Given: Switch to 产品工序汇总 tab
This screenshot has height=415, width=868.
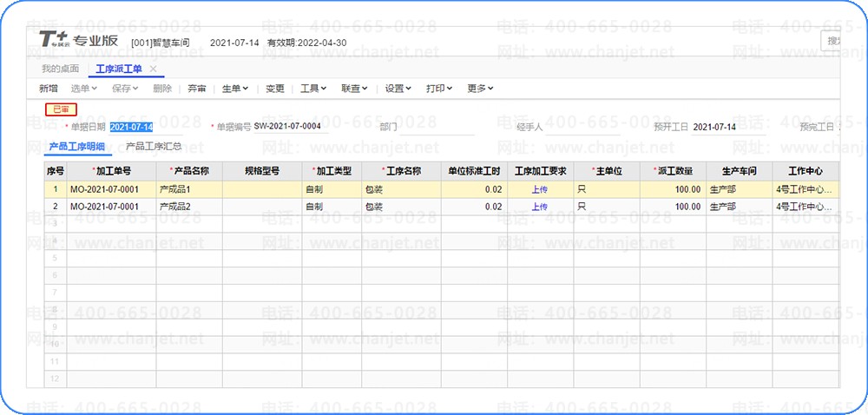Looking at the screenshot, I should point(154,148).
